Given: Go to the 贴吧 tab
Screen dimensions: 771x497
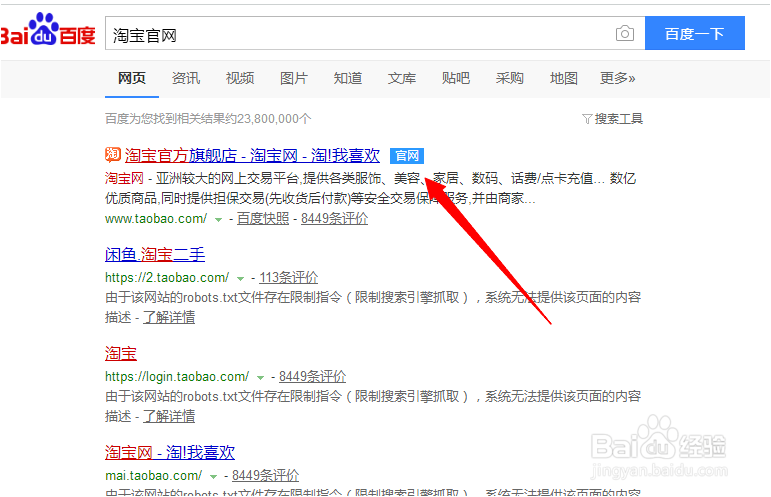Looking at the screenshot, I should point(456,78).
